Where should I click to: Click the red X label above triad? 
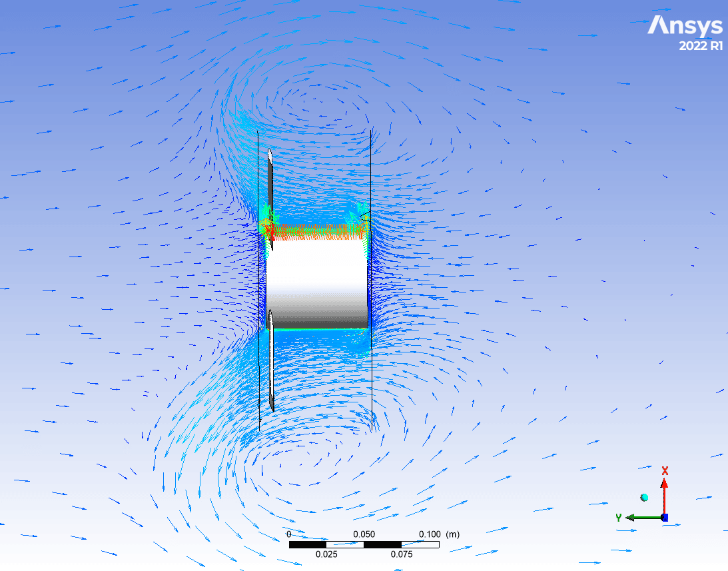click(x=665, y=471)
